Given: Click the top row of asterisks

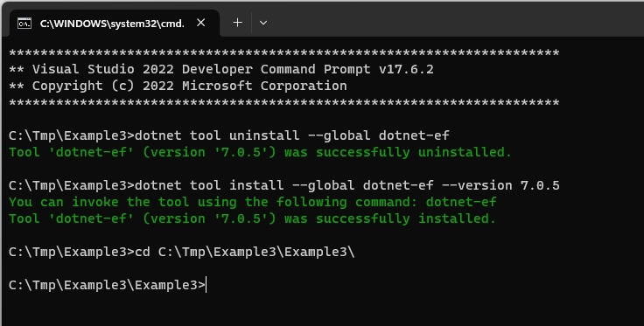Looking at the screenshot, I should 283,53.
